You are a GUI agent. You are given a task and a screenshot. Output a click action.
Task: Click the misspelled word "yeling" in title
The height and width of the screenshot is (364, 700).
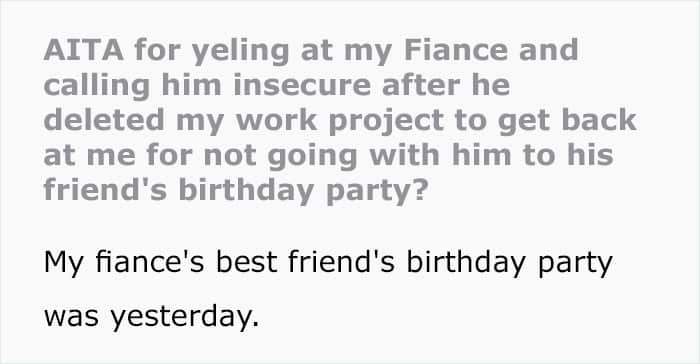tap(241, 52)
